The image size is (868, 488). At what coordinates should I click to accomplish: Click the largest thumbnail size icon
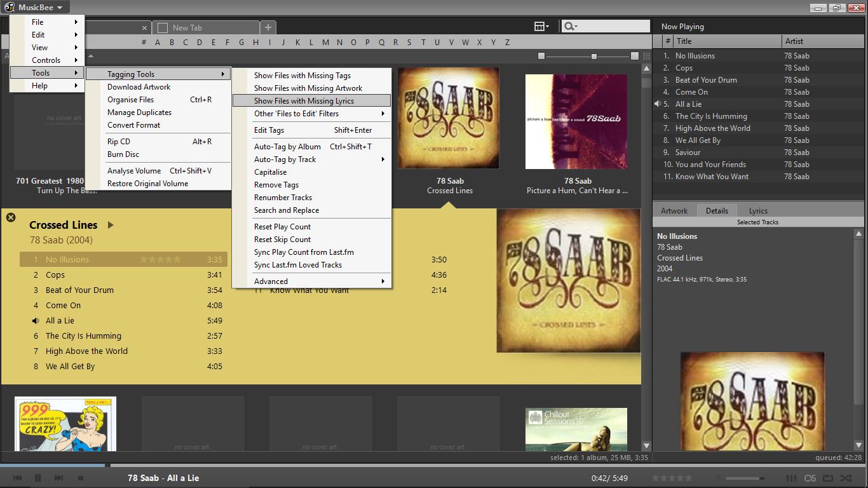click(635, 56)
